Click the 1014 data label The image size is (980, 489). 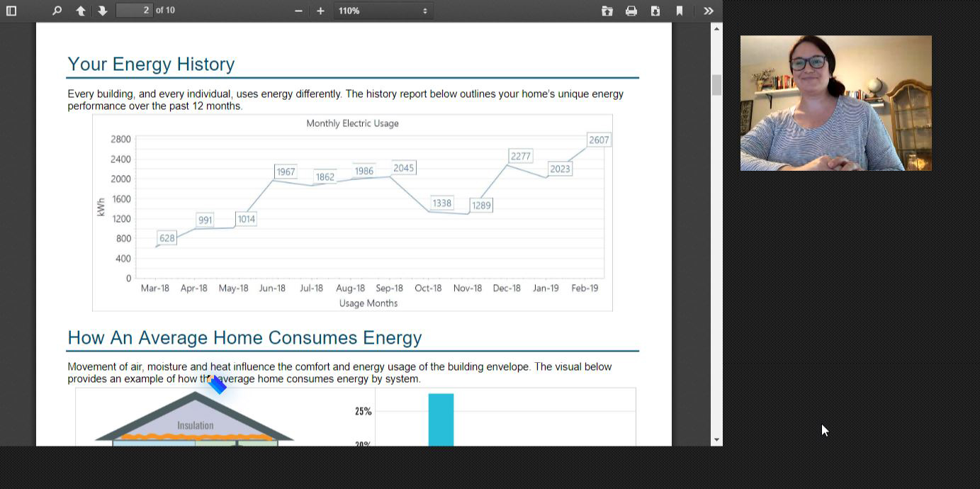[246, 219]
